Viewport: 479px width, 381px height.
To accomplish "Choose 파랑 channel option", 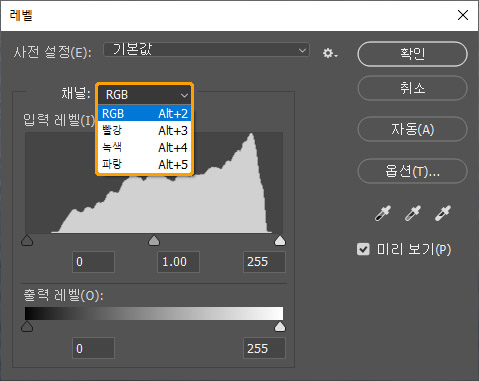I will pyautogui.click(x=144, y=164).
